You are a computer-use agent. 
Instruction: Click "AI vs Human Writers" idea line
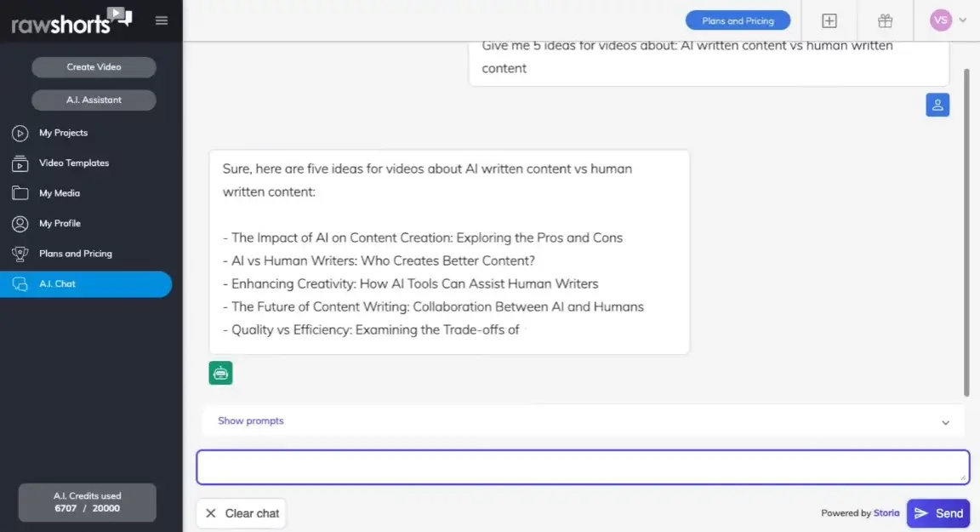(x=379, y=260)
